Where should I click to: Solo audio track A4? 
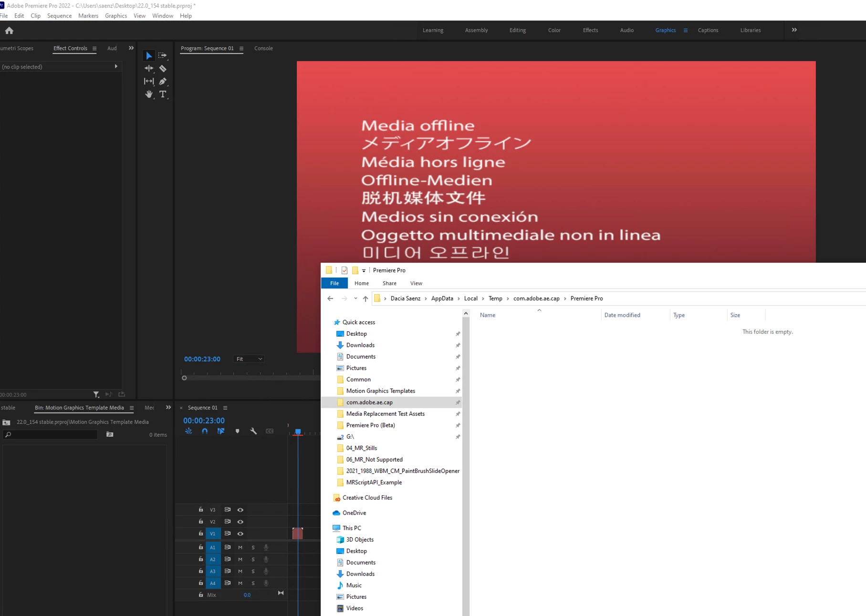coord(253,583)
